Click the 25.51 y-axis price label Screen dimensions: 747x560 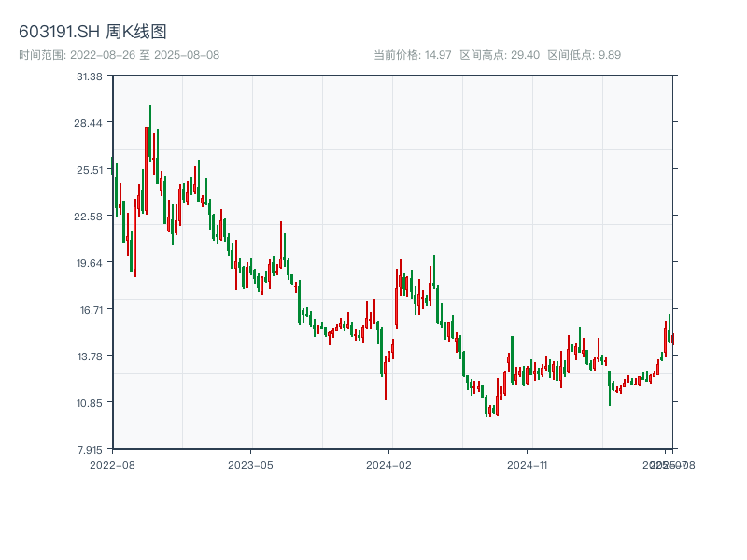pyautogui.click(x=90, y=170)
